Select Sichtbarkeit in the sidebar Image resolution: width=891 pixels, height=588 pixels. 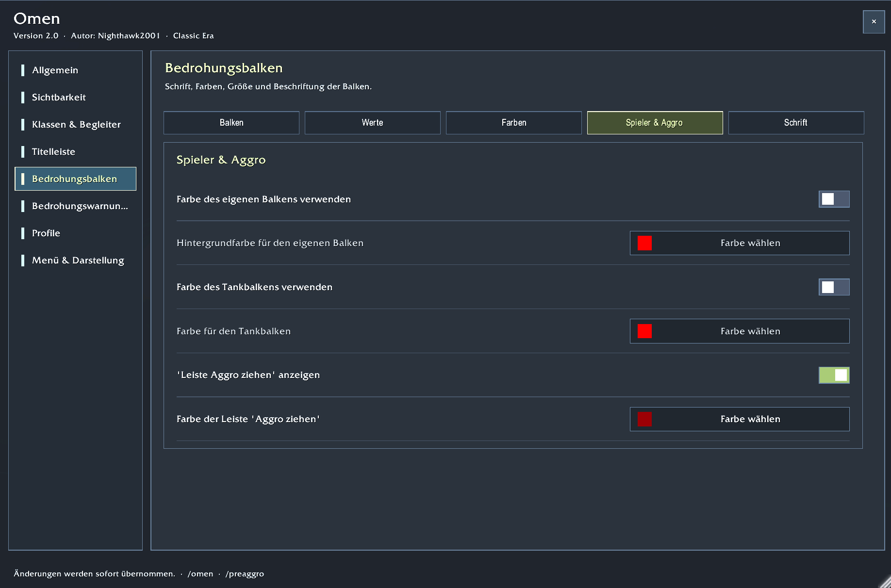[x=75, y=98]
